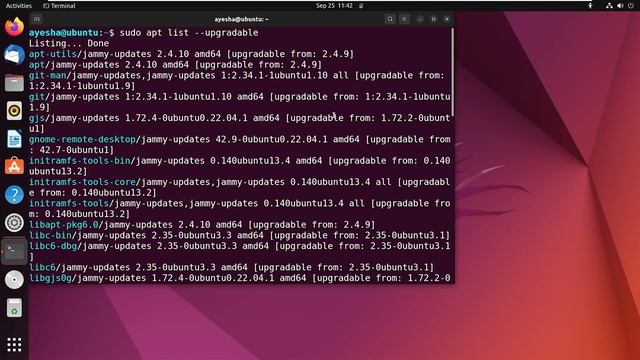Open Ubuntu Software store icon

pyautogui.click(x=14, y=166)
